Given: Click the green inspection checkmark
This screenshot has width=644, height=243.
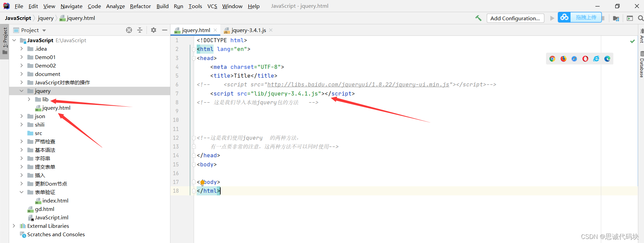Looking at the screenshot, I should (x=633, y=41).
